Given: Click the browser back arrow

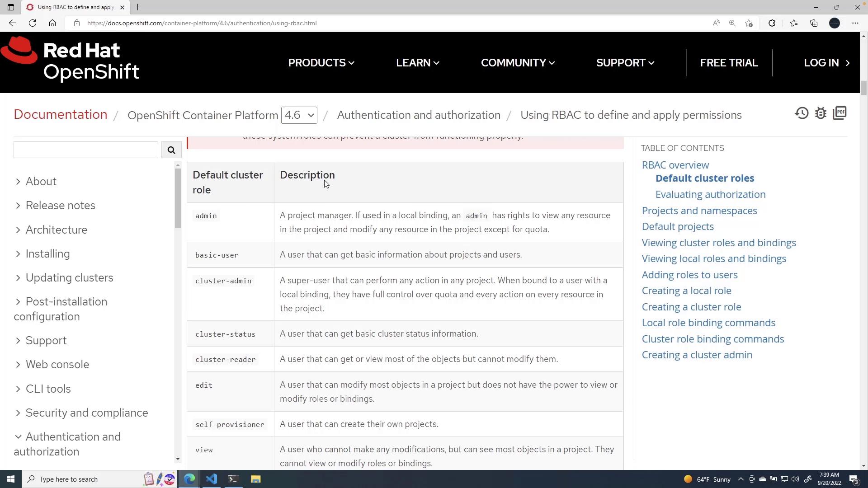Looking at the screenshot, I should click(13, 23).
